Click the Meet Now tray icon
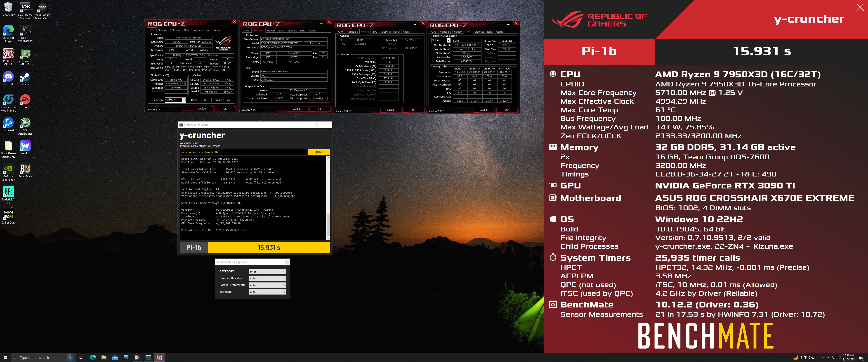This screenshot has height=362, width=868. click(828, 358)
